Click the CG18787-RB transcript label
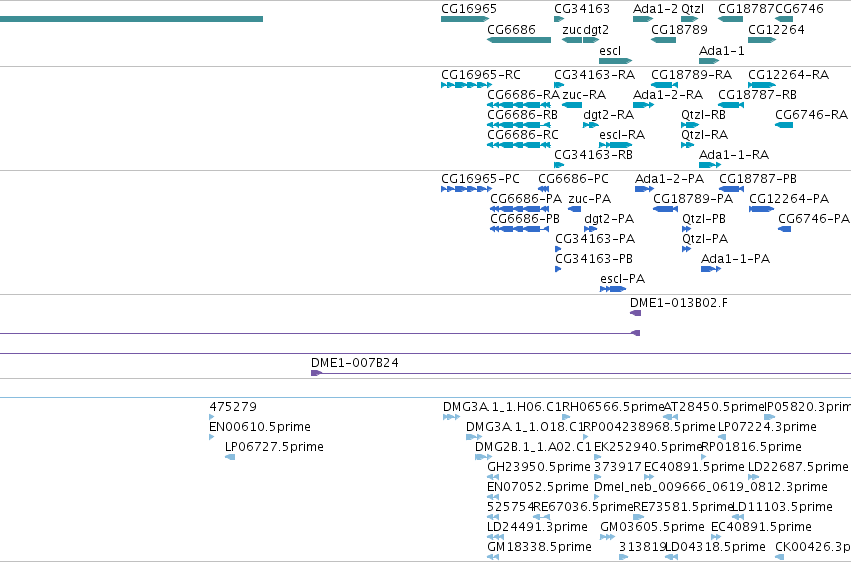Screen dimensions: 851x562 (757, 95)
